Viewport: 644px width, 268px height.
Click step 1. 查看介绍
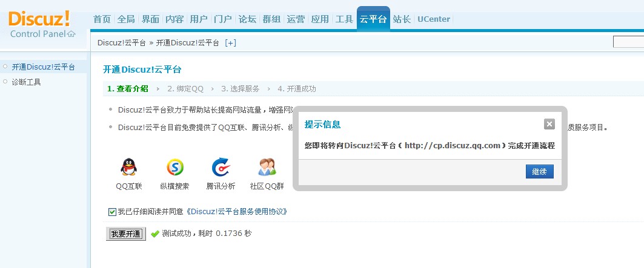point(128,89)
